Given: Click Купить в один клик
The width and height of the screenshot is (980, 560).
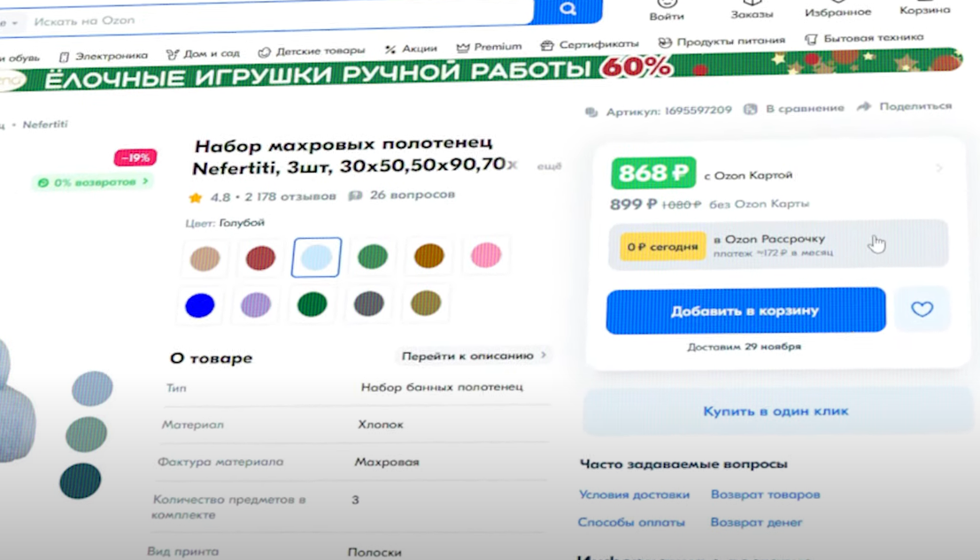Looking at the screenshot, I should pyautogui.click(x=777, y=410).
